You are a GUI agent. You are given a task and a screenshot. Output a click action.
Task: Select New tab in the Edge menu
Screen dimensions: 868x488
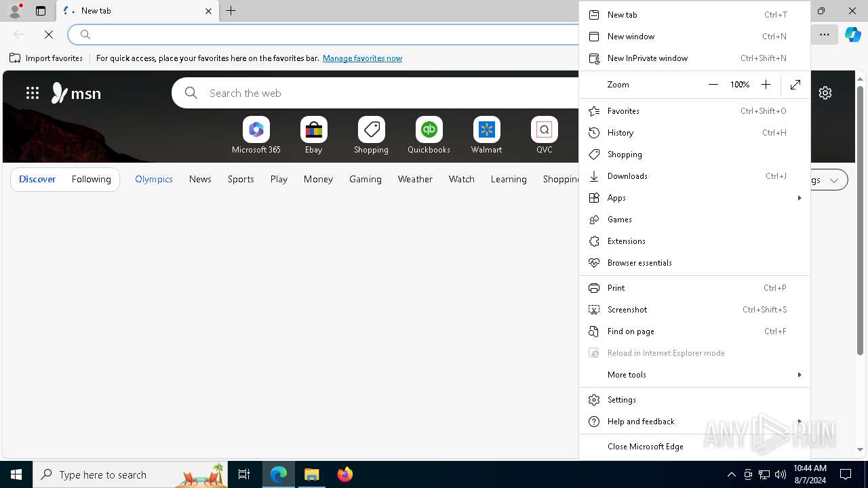694,15
